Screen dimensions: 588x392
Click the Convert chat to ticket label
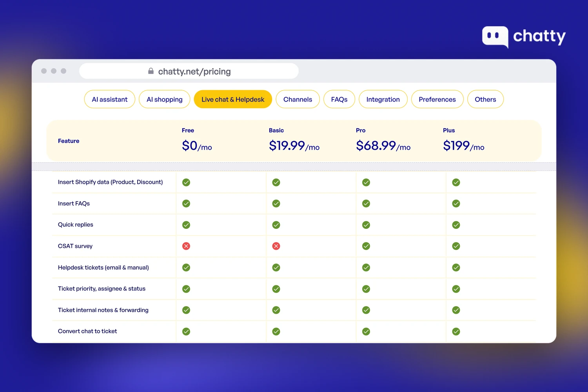pos(87,331)
